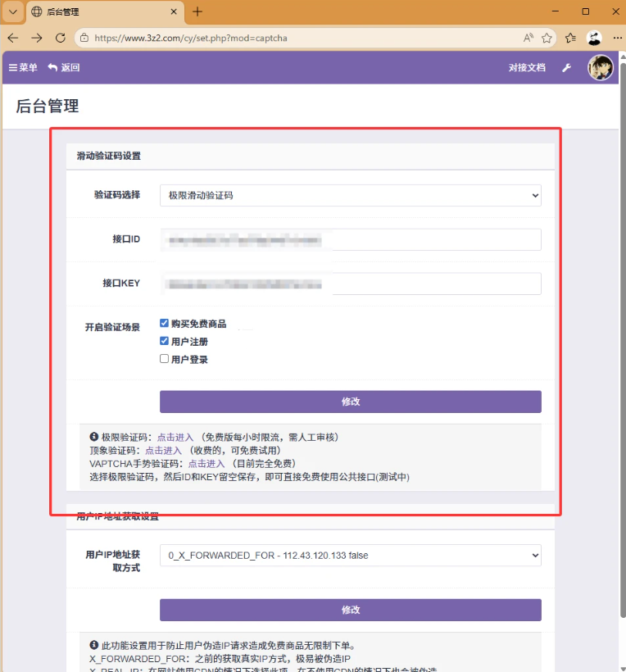Expand the 用户IP地址获取方式 dropdown
Image resolution: width=626 pixels, height=672 pixels.
coord(351,556)
